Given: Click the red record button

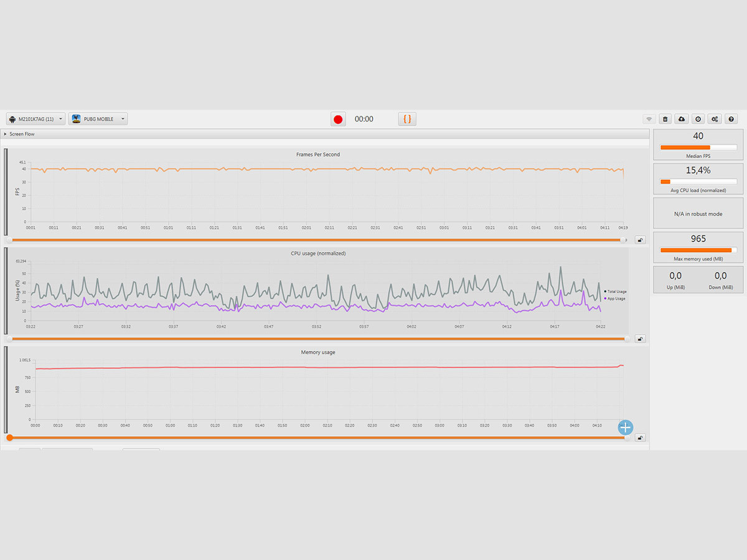Looking at the screenshot, I should (338, 119).
